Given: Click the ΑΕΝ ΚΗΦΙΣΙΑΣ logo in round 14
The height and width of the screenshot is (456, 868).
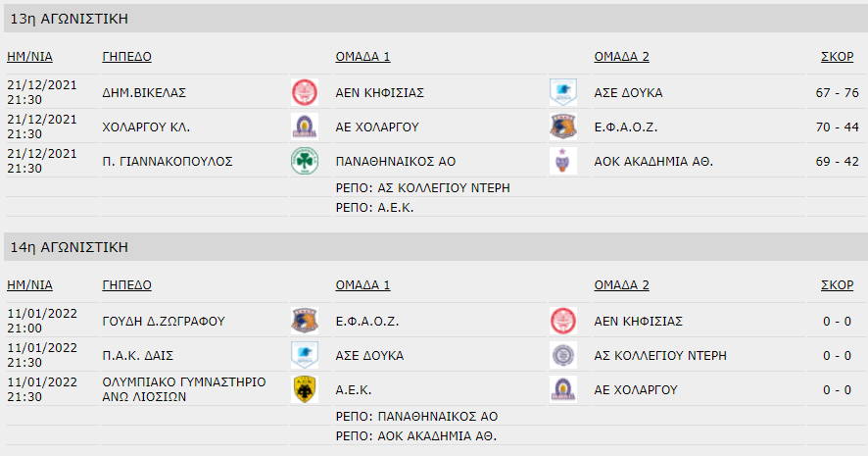Looking at the screenshot, I should 563,321.
